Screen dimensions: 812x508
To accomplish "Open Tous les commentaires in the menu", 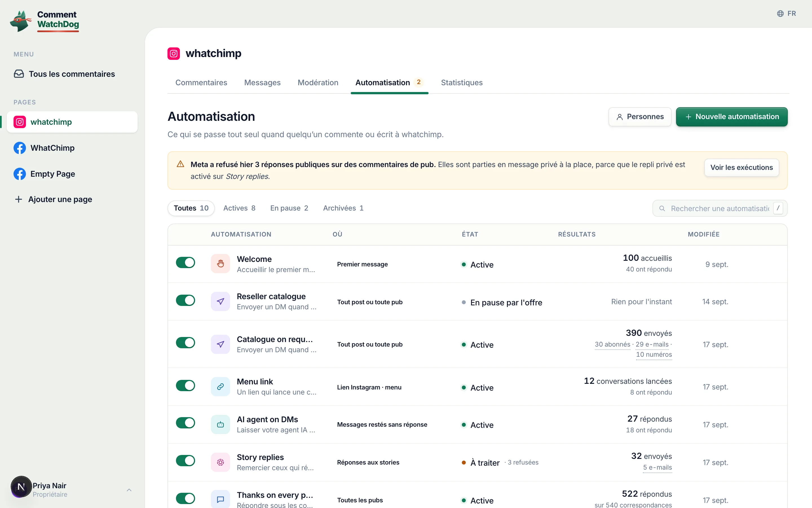I will [x=72, y=74].
